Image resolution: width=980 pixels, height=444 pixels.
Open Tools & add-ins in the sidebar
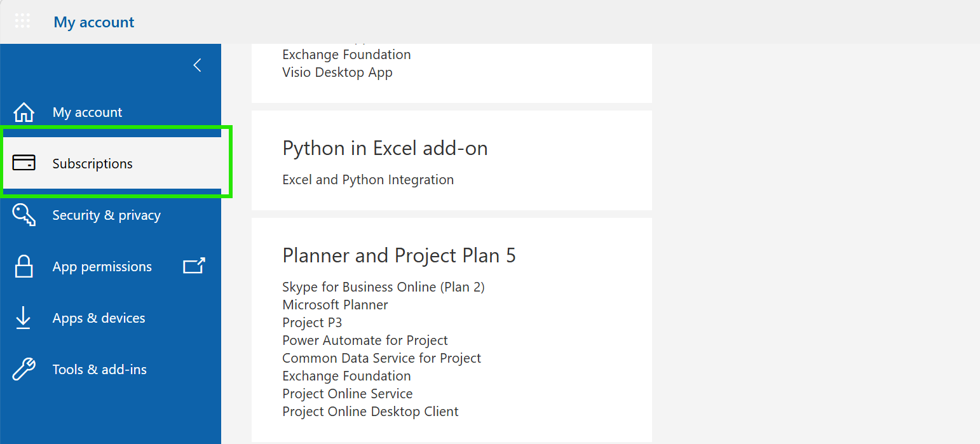coord(111,370)
